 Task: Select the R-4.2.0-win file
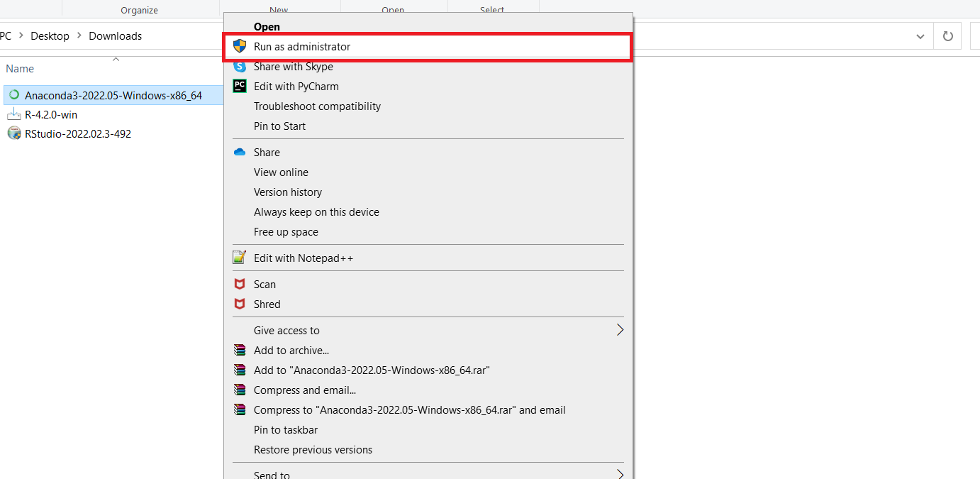(x=50, y=115)
